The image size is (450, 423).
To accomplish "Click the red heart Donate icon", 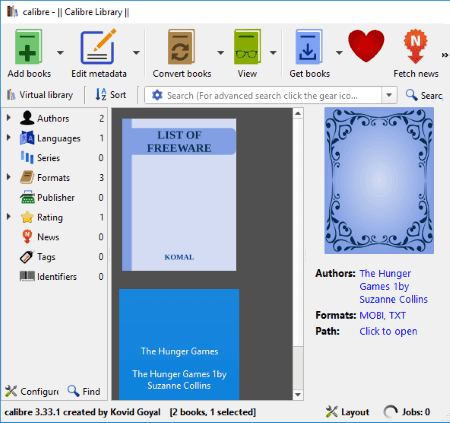I will point(366,46).
